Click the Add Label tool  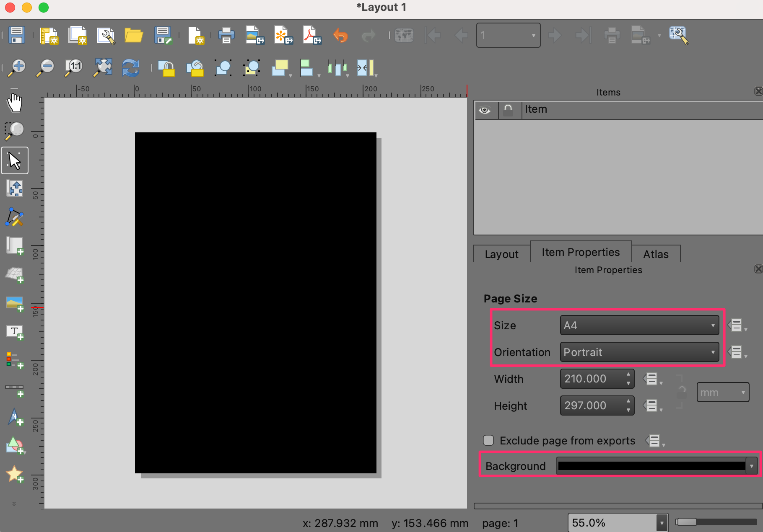(15, 332)
